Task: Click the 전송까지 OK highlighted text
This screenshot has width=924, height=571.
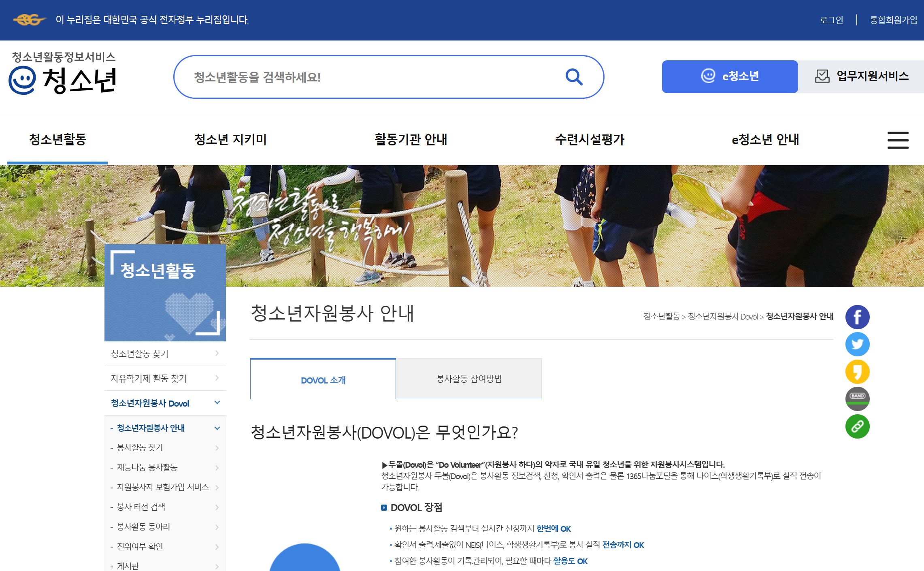Action: coord(623,545)
